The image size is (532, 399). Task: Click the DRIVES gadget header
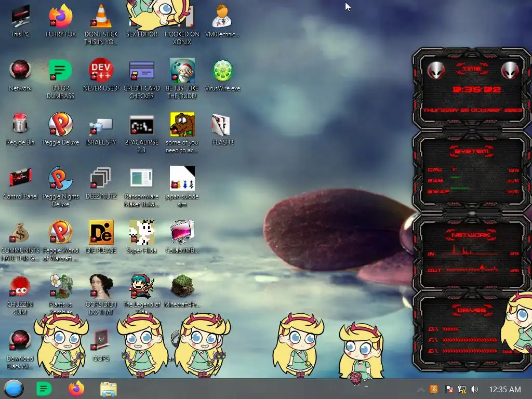(472, 310)
